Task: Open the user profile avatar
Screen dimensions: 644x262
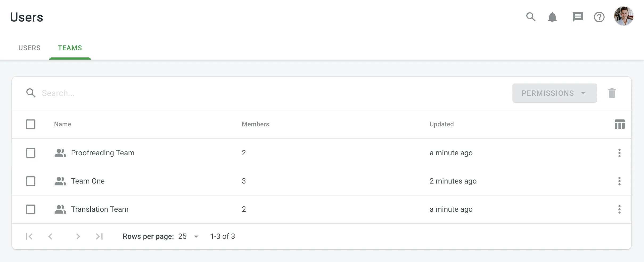Action: point(624,16)
